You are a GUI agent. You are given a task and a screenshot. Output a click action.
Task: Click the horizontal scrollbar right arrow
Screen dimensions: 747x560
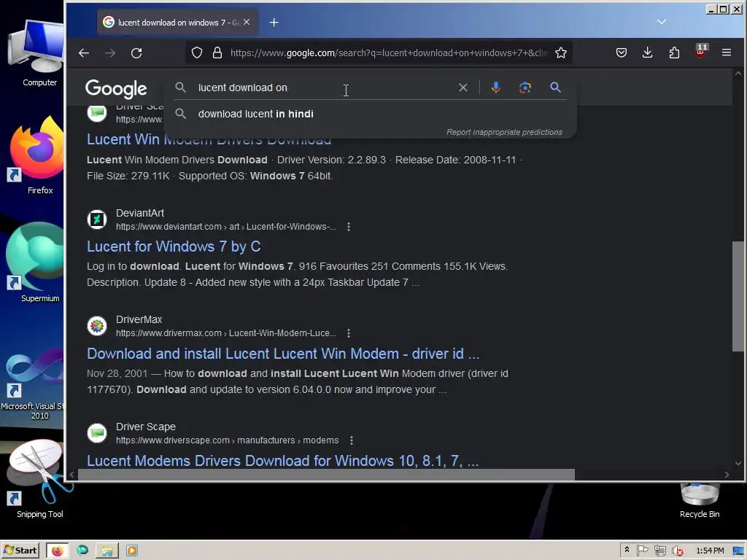[x=727, y=474]
